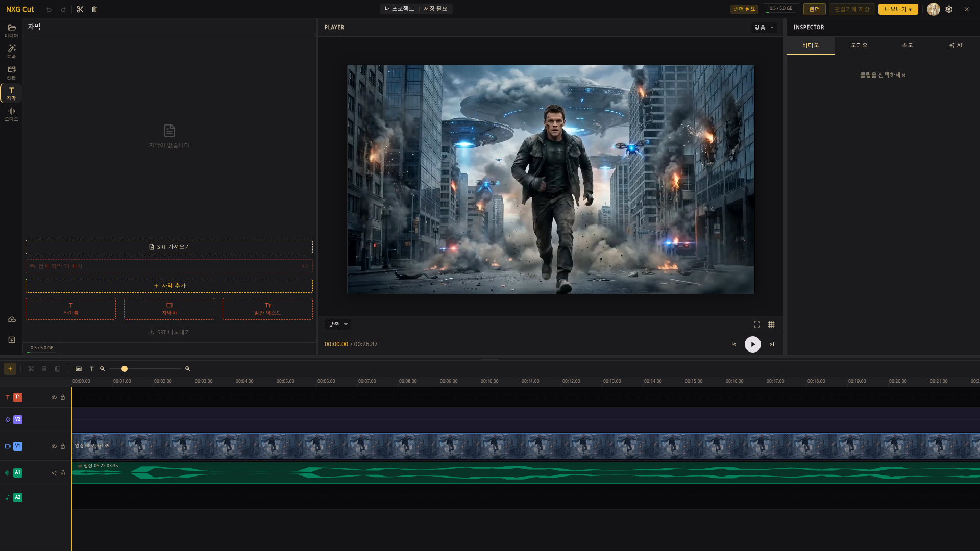Open the 효과 effects panel
980x551 pixels.
11,52
